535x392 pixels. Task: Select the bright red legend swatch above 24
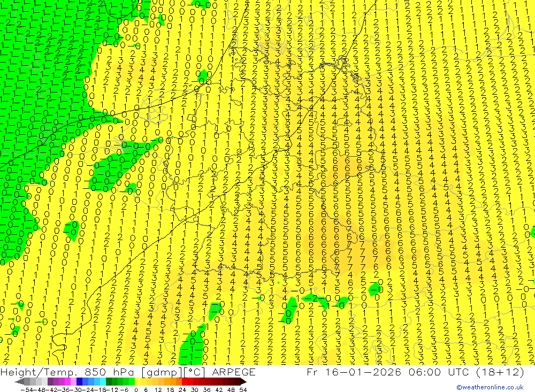[x=185, y=381]
